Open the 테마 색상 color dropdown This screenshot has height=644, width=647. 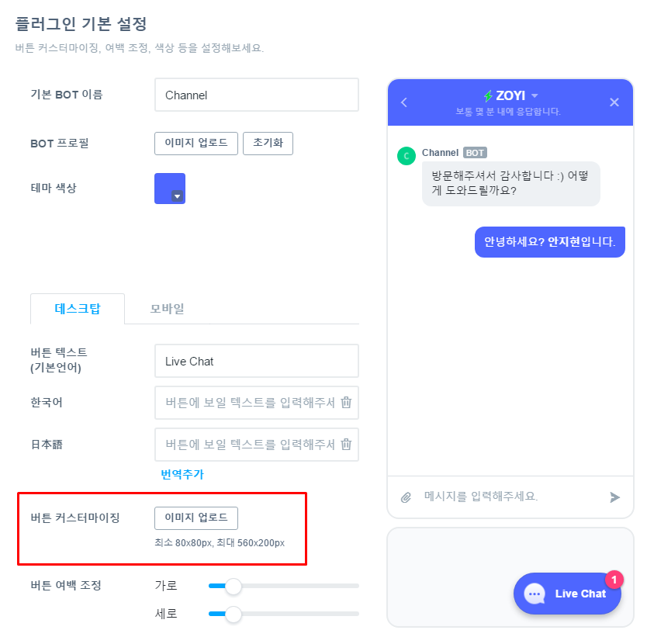click(177, 196)
